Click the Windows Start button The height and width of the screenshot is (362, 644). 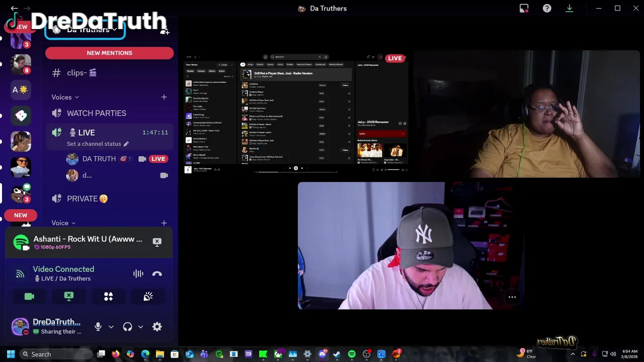point(11,354)
